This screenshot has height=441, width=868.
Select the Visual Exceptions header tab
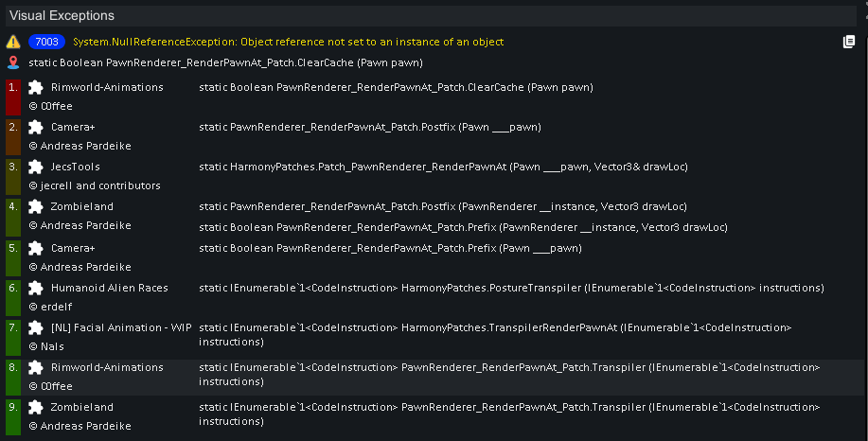tap(62, 15)
